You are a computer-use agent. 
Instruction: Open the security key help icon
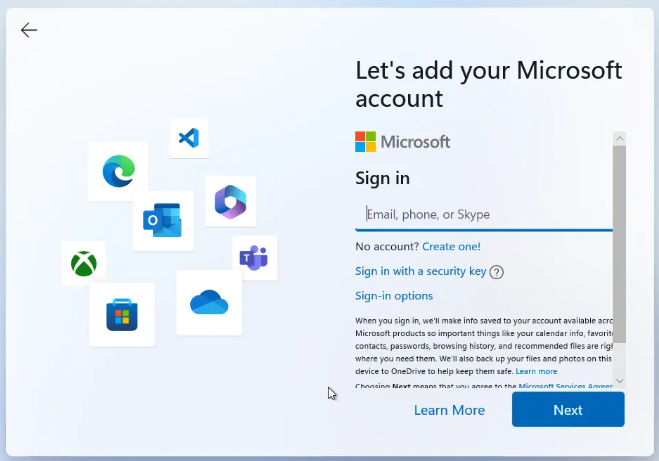click(x=496, y=272)
